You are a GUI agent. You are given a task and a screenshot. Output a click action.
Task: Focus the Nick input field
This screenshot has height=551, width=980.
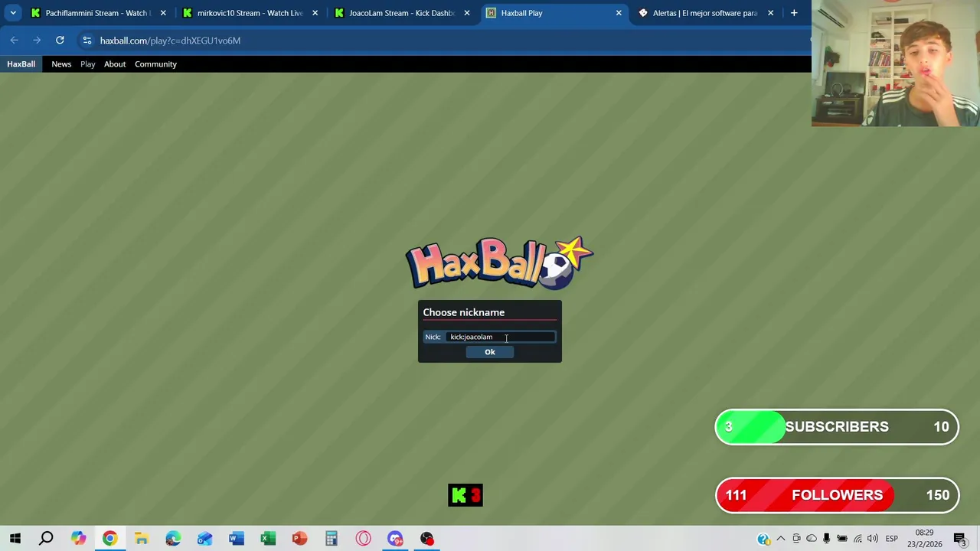[501, 337]
